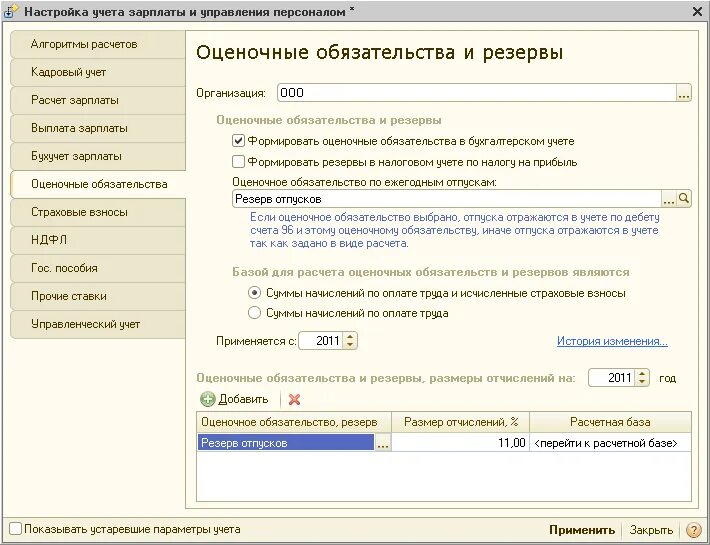The image size is (710, 545).
Task: Select Суммы начислений по оплате труда radio
Action: coord(254,313)
